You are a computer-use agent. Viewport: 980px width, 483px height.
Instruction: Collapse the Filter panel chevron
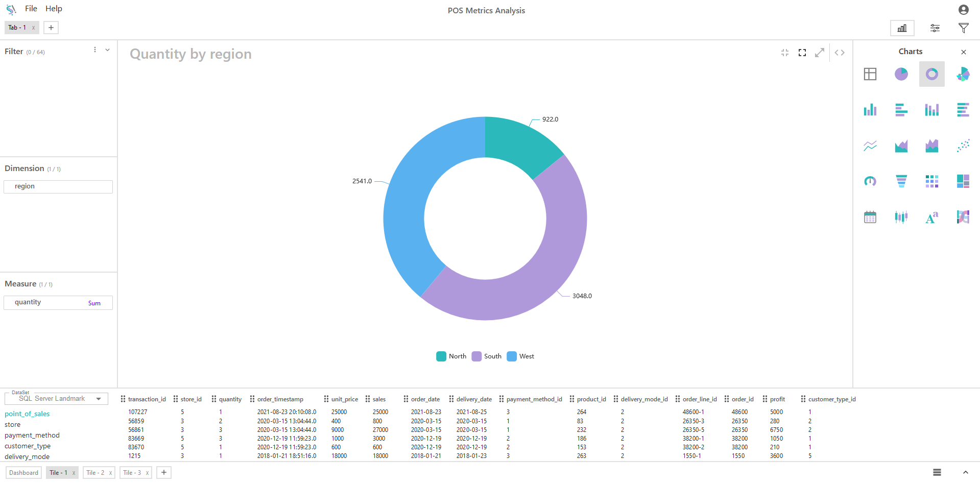(x=107, y=50)
